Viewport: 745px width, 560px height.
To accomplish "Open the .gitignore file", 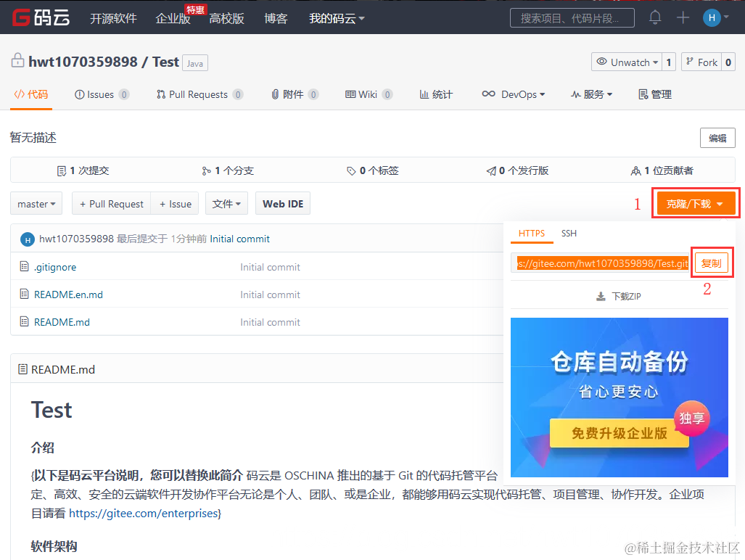I will 55,267.
